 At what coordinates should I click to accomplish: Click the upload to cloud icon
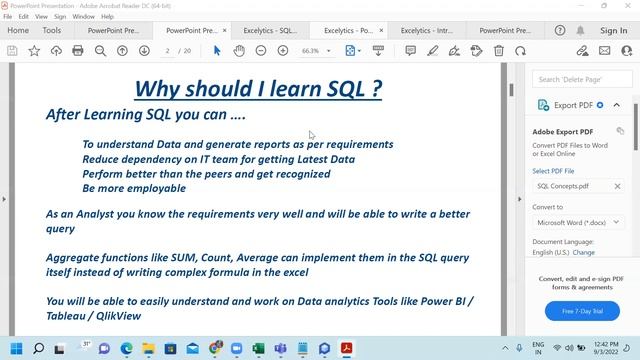[56, 51]
